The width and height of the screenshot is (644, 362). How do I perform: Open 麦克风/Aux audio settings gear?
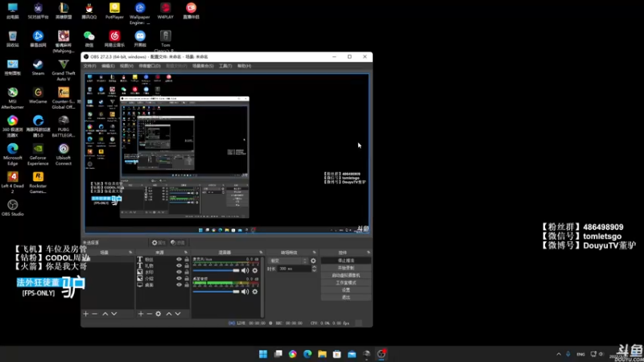tap(255, 270)
